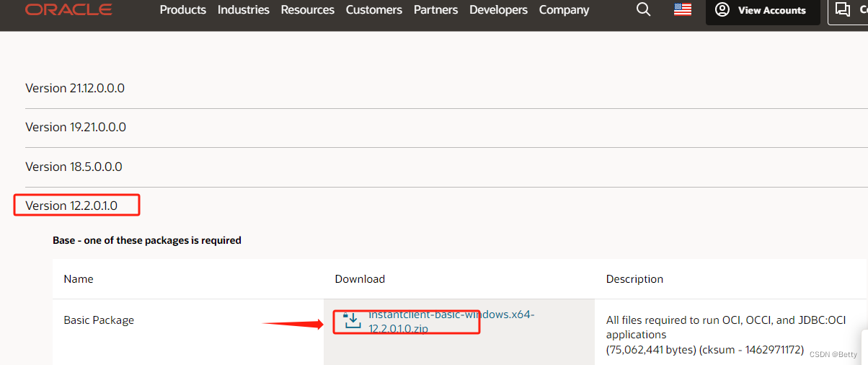Open the Industries menu

[x=243, y=10]
